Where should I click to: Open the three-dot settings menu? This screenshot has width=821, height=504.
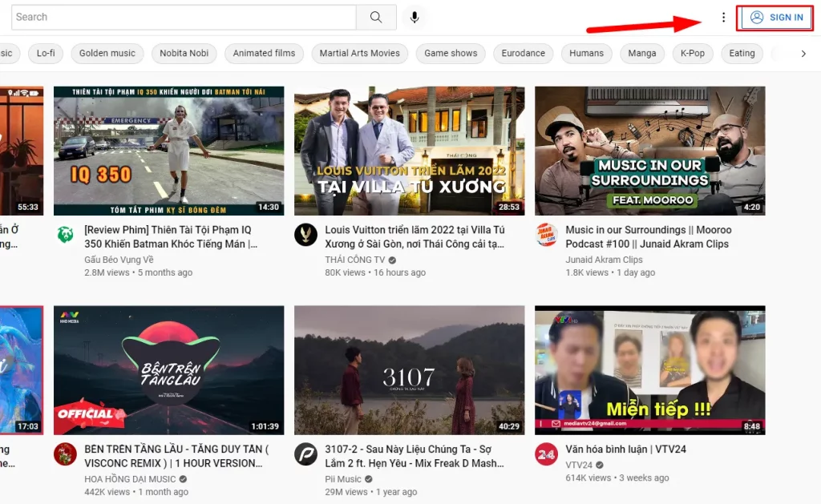[x=723, y=18]
